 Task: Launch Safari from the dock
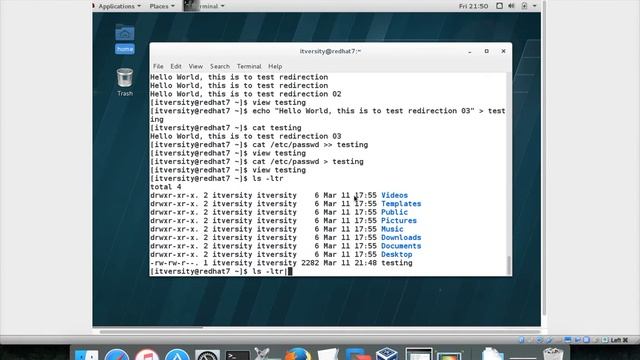click(117, 355)
